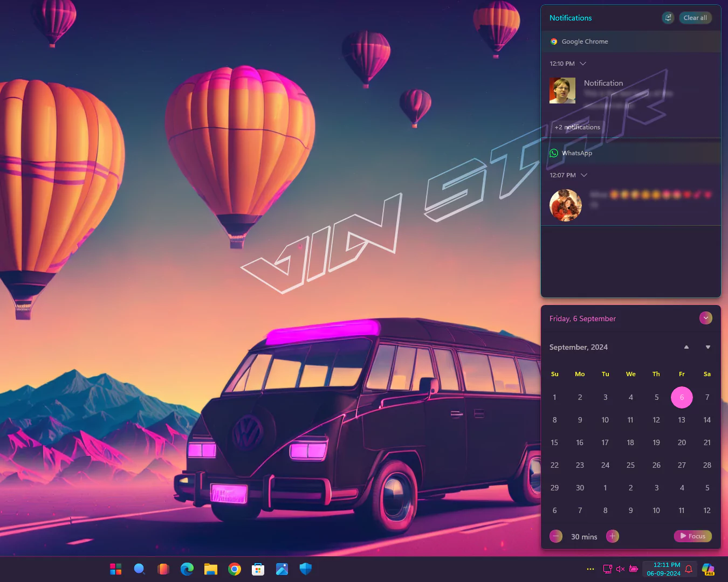Select date 17 in the calendar
The height and width of the screenshot is (582, 728).
605,442
